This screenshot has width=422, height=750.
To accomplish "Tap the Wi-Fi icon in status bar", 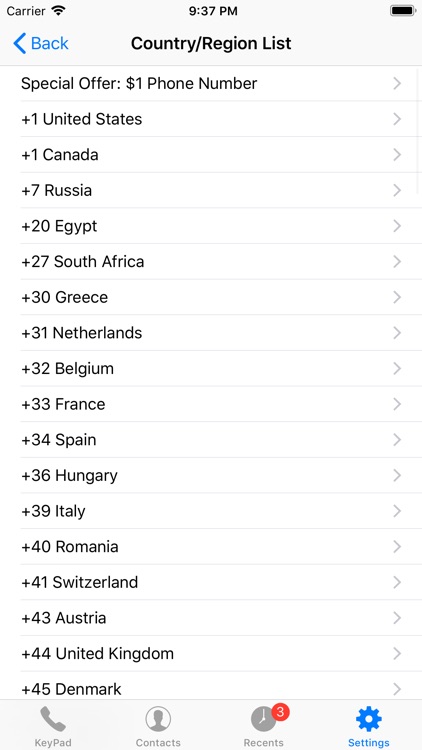I will pos(58,11).
